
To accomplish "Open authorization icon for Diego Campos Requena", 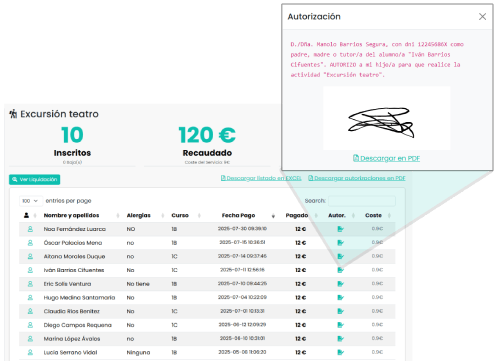I will tap(340, 325).
